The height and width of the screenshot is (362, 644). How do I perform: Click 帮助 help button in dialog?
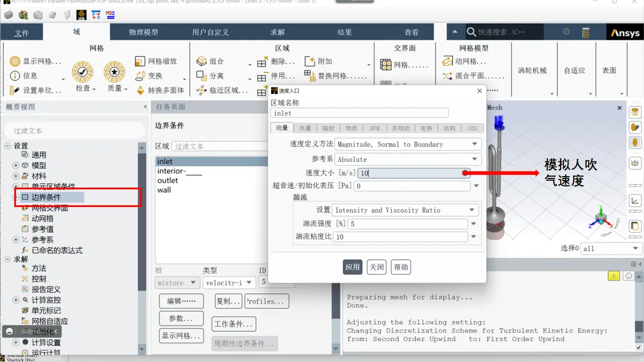click(401, 267)
